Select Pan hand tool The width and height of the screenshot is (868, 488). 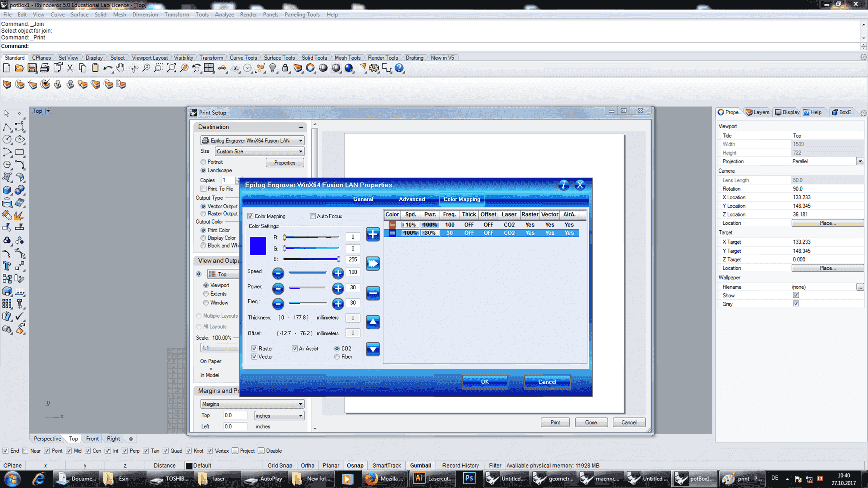121,68
